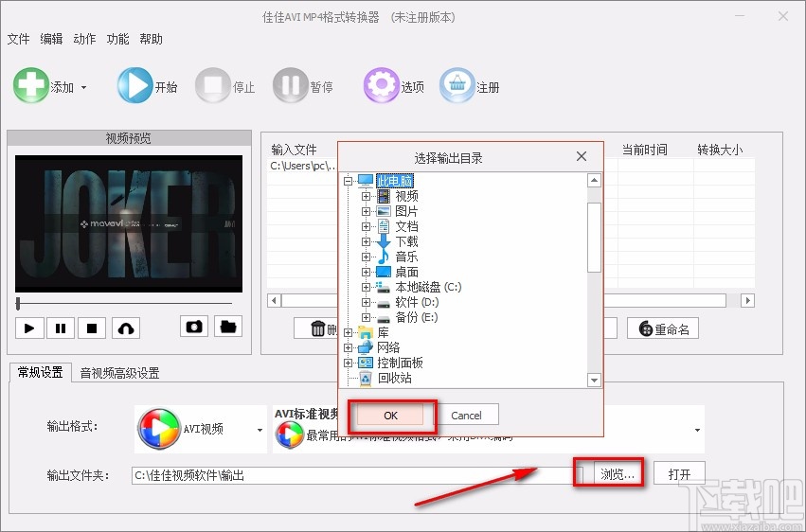This screenshot has width=806, height=532.
Task: Select the 回收站 recycle bin icon
Action: 366,379
